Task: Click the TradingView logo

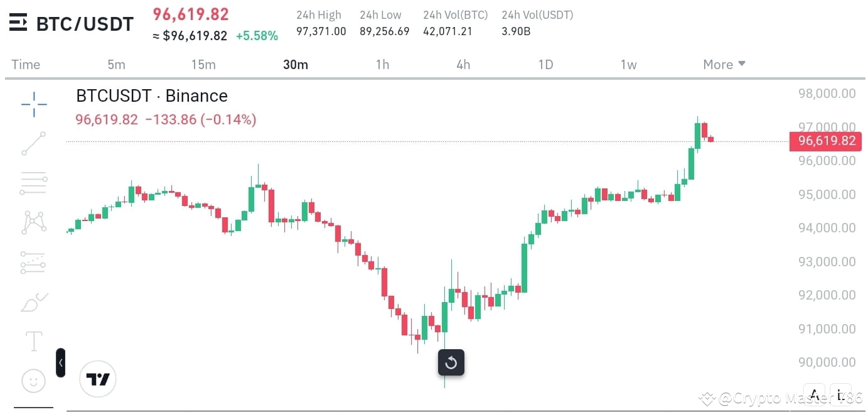Action: coord(97,379)
